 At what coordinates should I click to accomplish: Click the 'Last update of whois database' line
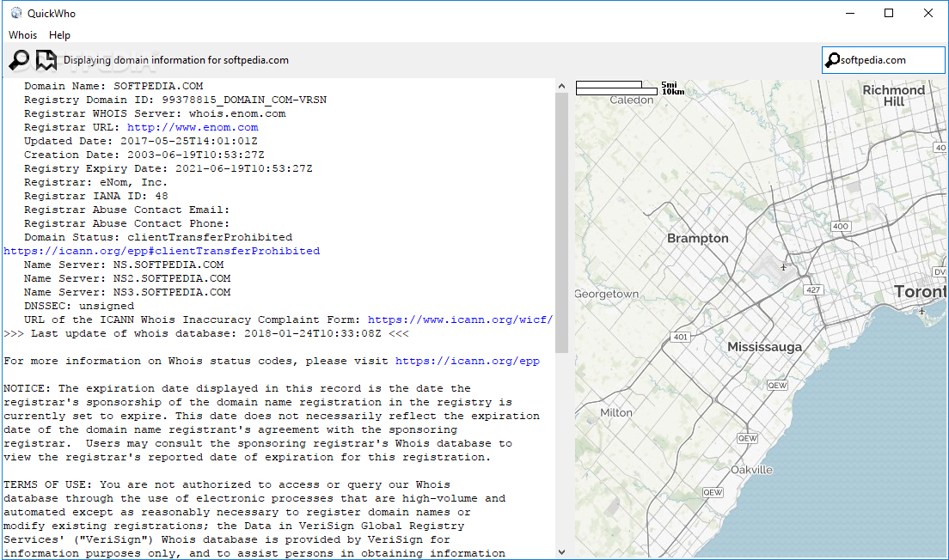click(206, 333)
